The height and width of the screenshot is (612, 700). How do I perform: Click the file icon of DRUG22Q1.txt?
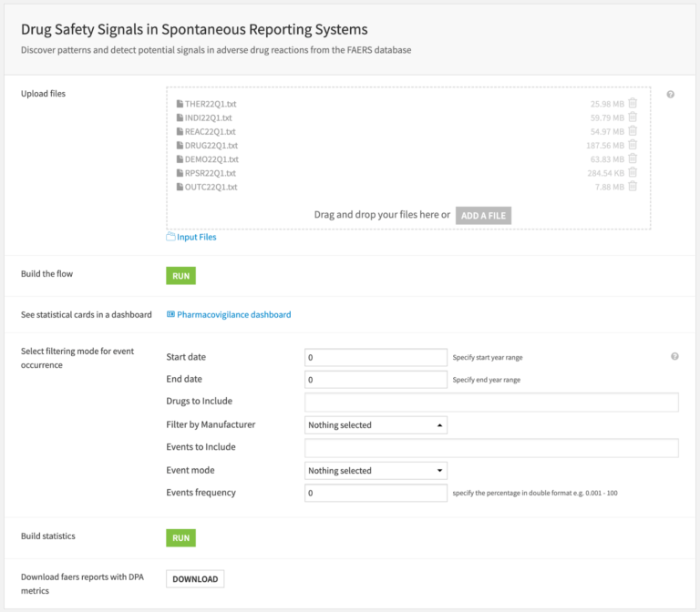pyautogui.click(x=180, y=146)
